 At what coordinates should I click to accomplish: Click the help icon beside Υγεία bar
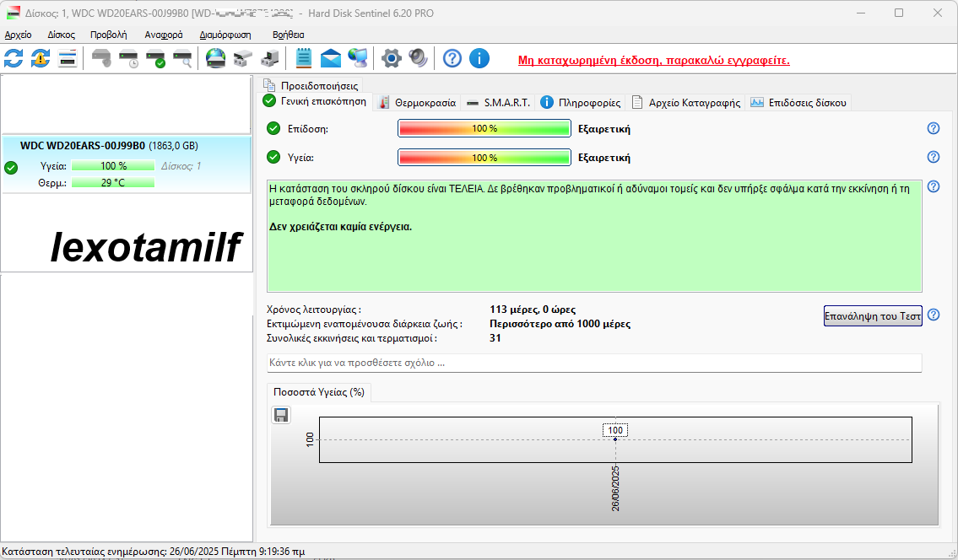pyautogui.click(x=933, y=157)
